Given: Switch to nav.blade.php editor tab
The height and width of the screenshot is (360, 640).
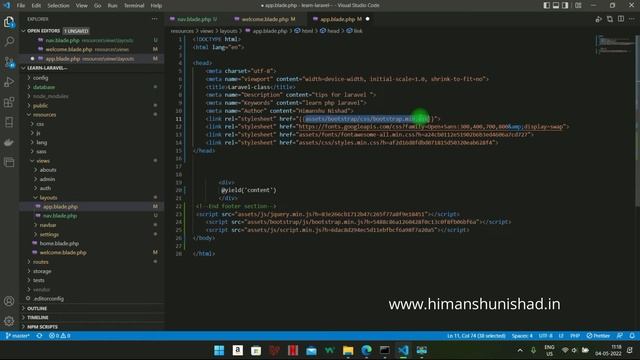Looking at the screenshot, I should point(194,19).
